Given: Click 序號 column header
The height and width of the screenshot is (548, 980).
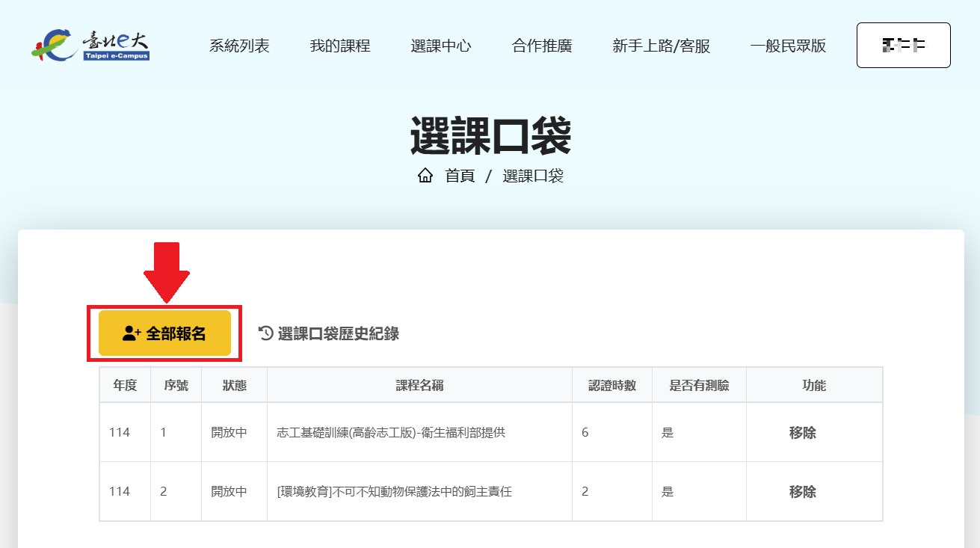Looking at the screenshot, I should 176,385.
